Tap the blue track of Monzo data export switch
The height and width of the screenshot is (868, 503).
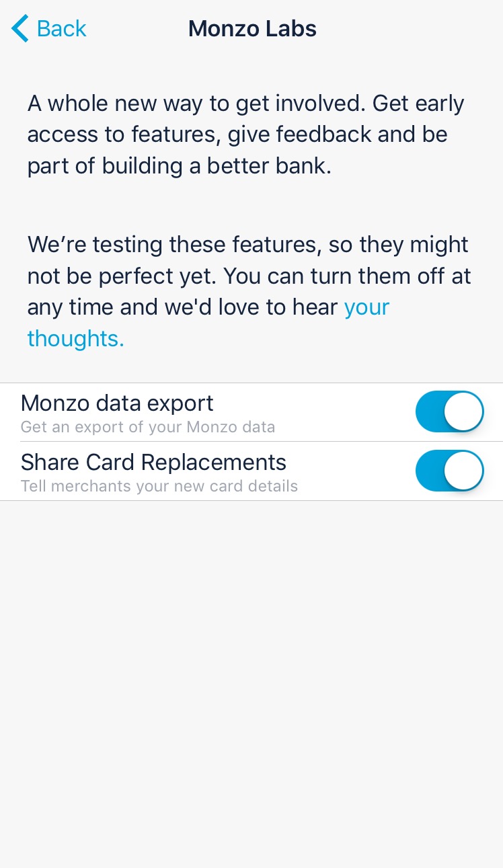(x=429, y=411)
